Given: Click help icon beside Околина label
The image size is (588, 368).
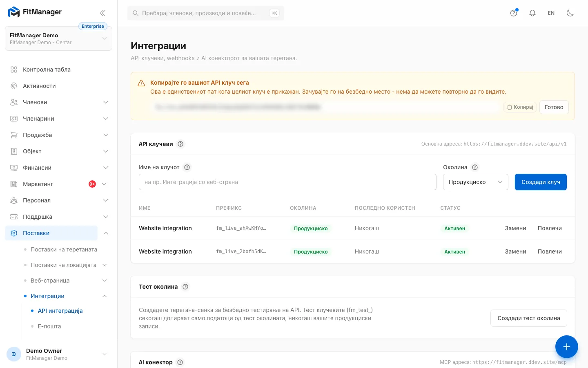Looking at the screenshot, I should point(475,167).
